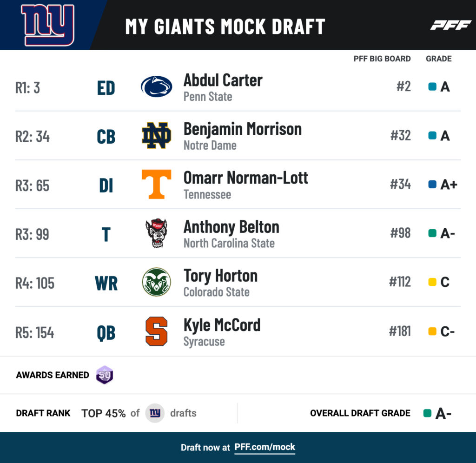This screenshot has width=476, height=463.
Task: Select the Abdul Carter player name
Action: pyautogui.click(x=223, y=80)
